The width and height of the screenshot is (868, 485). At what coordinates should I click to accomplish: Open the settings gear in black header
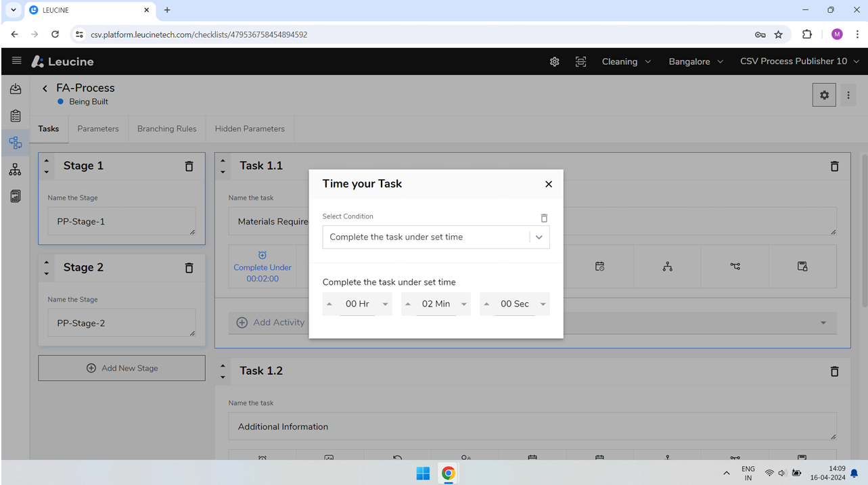click(x=555, y=62)
